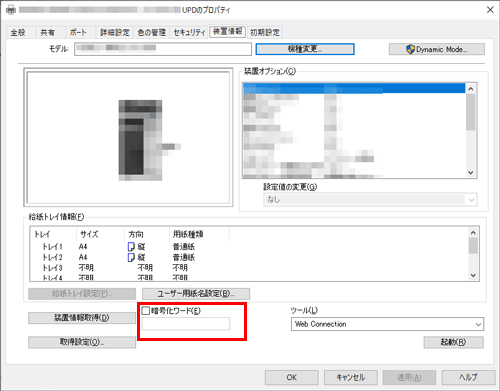Select the highlighted row in device options list
500x391 pixels.
354,88
